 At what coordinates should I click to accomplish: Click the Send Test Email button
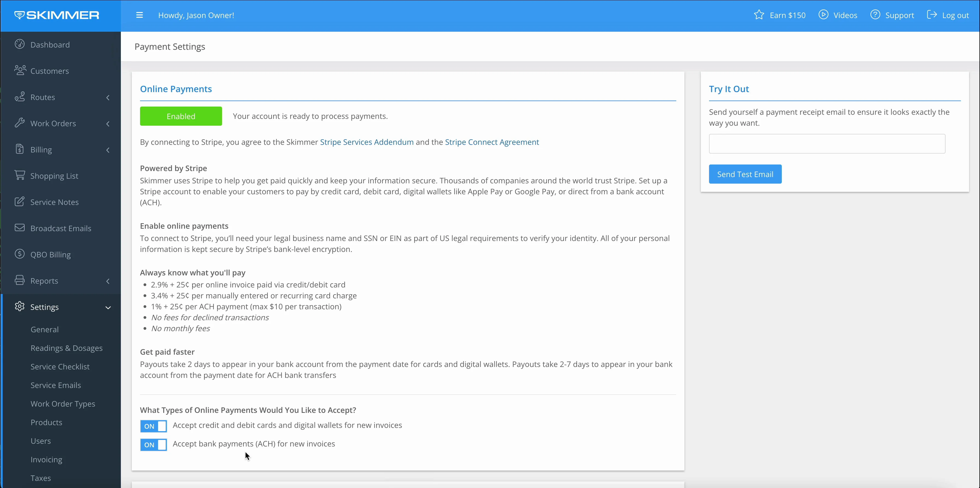click(x=745, y=174)
